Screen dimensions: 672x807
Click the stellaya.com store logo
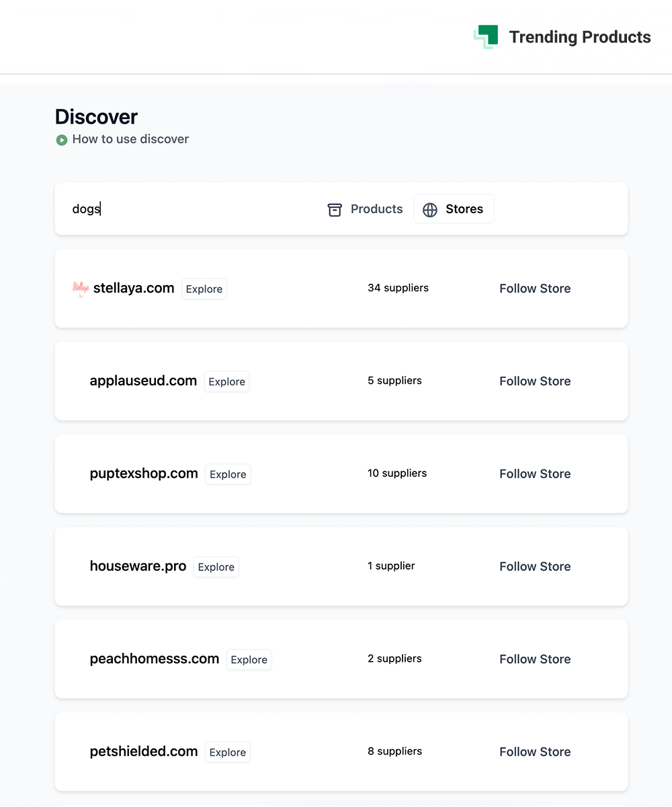(81, 289)
